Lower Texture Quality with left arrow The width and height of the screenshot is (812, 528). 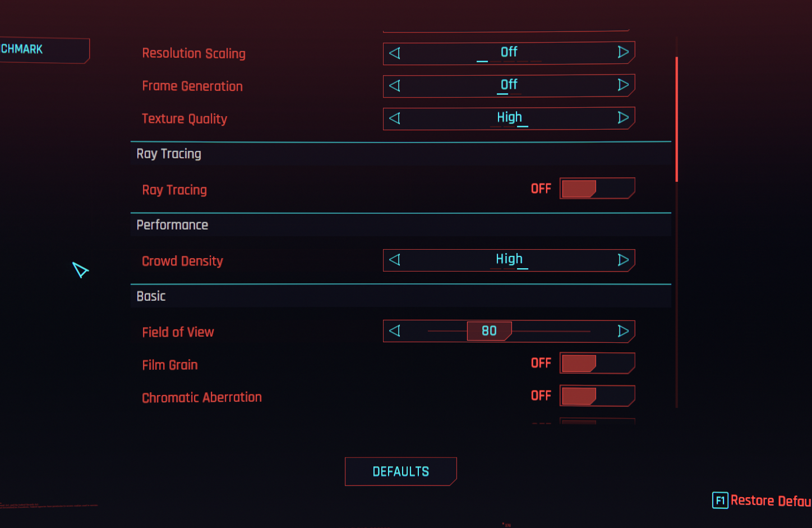[x=395, y=118]
